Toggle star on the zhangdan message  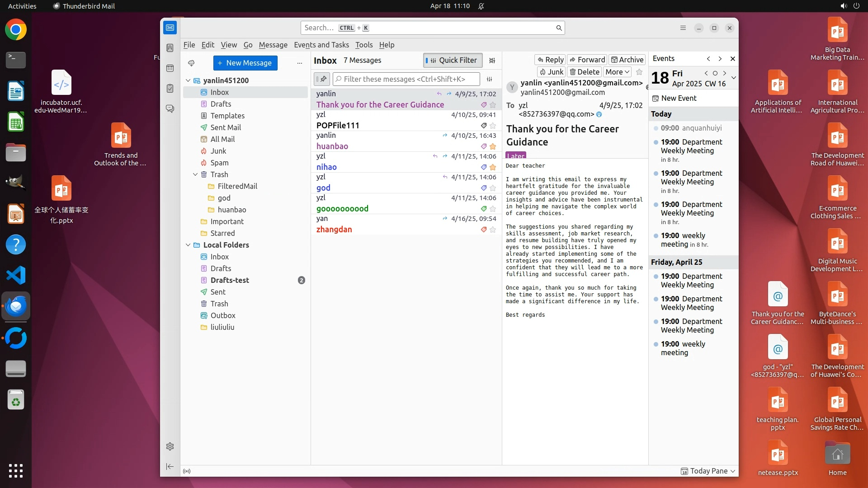(493, 230)
